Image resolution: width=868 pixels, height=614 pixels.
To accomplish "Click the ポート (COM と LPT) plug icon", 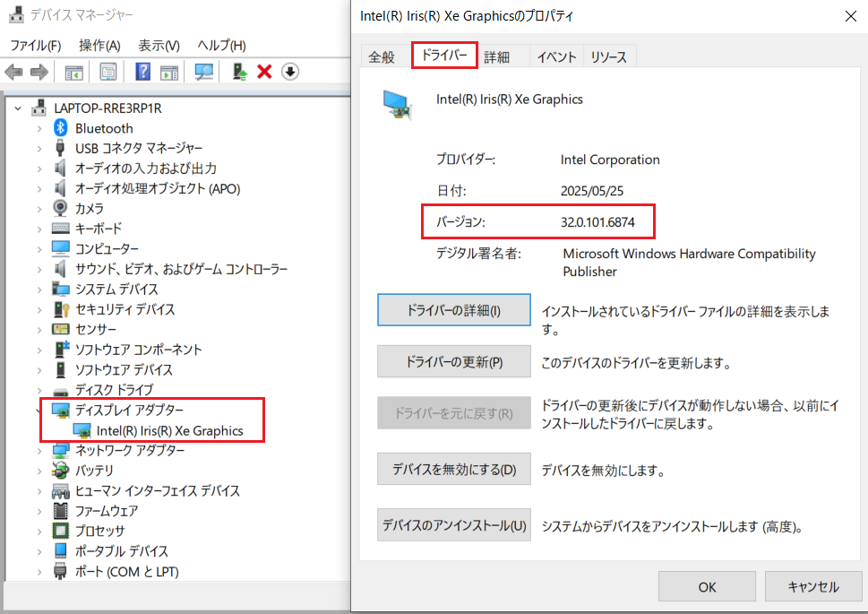I will (60, 571).
